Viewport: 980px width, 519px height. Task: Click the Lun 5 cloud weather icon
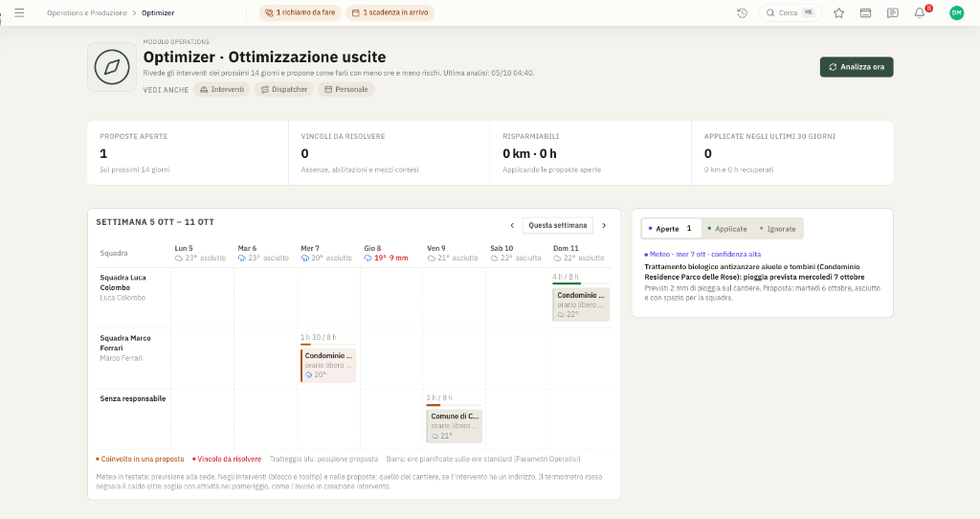[179, 258]
